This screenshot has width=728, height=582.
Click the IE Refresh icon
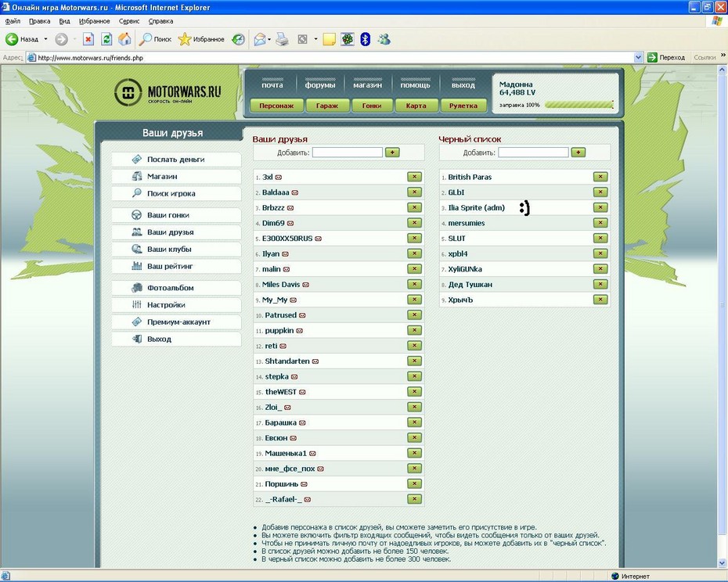pos(106,39)
